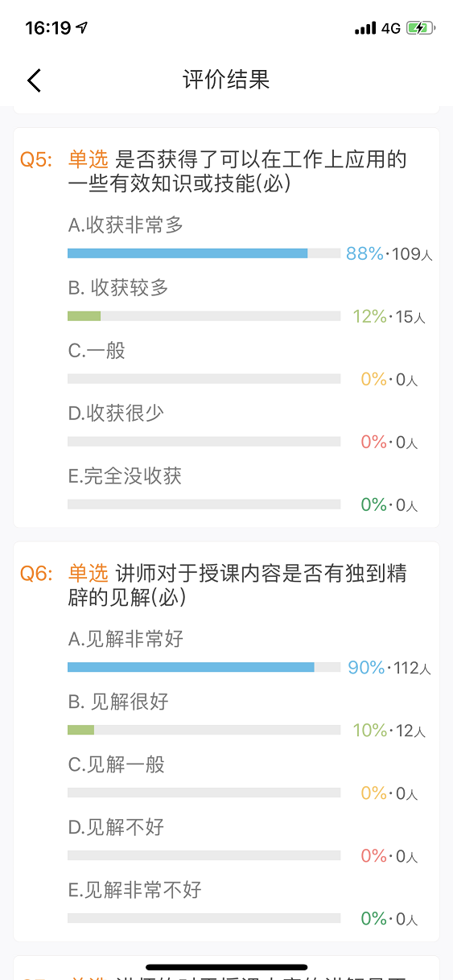Tap the Q6 question label
This screenshot has height=980, width=453.
pyautogui.click(x=36, y=573)
